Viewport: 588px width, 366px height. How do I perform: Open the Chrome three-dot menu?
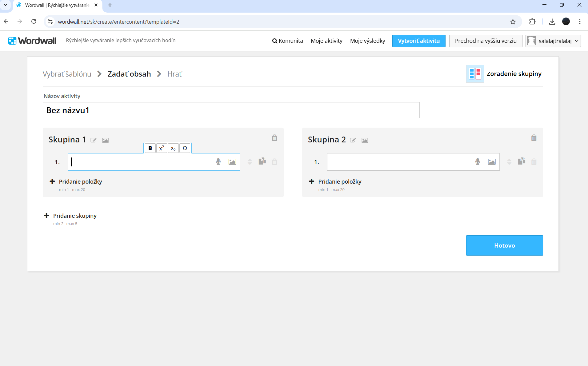580,22
